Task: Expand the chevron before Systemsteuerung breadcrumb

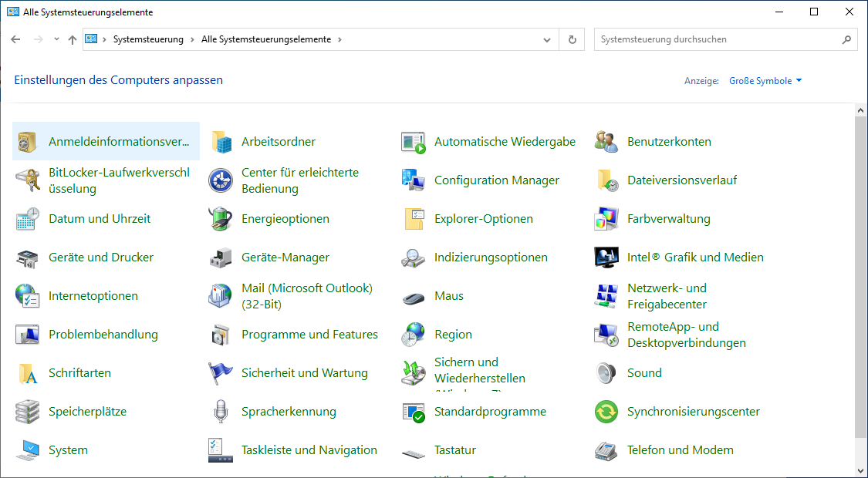Action: 105,39
